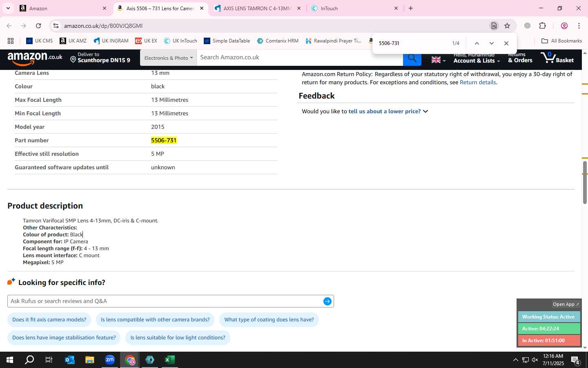Open Windows Start menu

[x=10, y=360]
